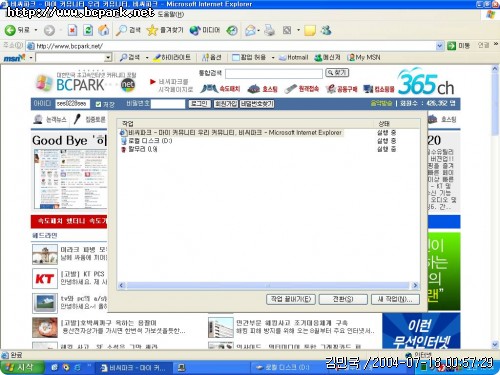This screenshot has height=375, width=500.
Task: Open the Search magnifier toolbar button
Action: click(128, 31)
